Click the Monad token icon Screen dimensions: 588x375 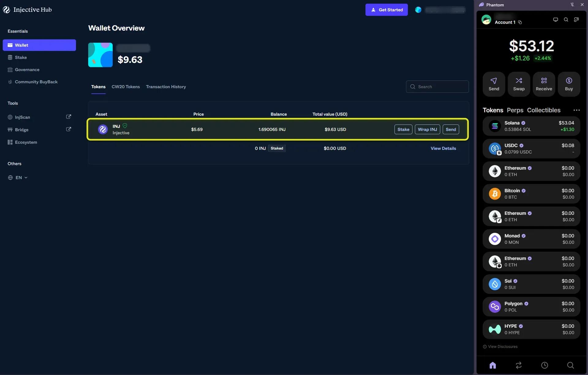tap(495, 239)
